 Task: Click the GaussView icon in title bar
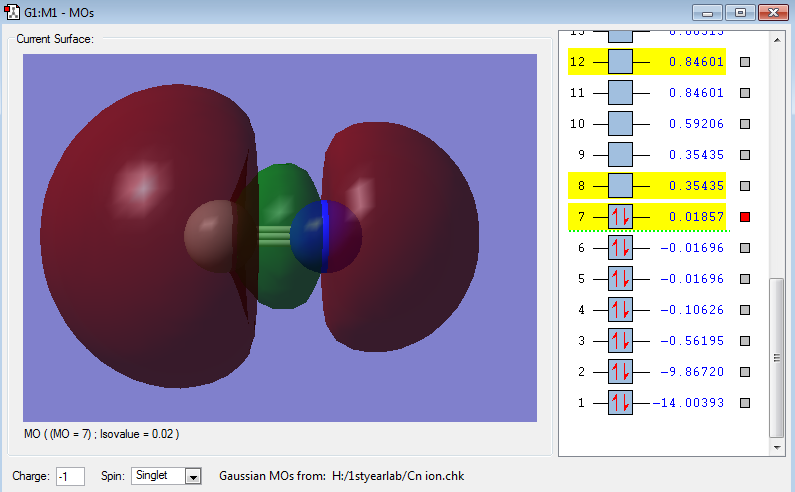coord(12,13)
